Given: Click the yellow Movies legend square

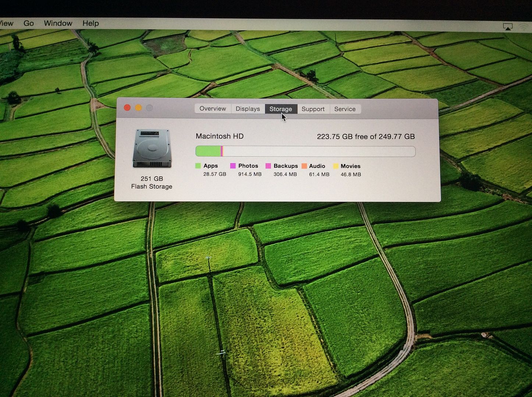Looking at the screenshot, I should pos(336,166).
